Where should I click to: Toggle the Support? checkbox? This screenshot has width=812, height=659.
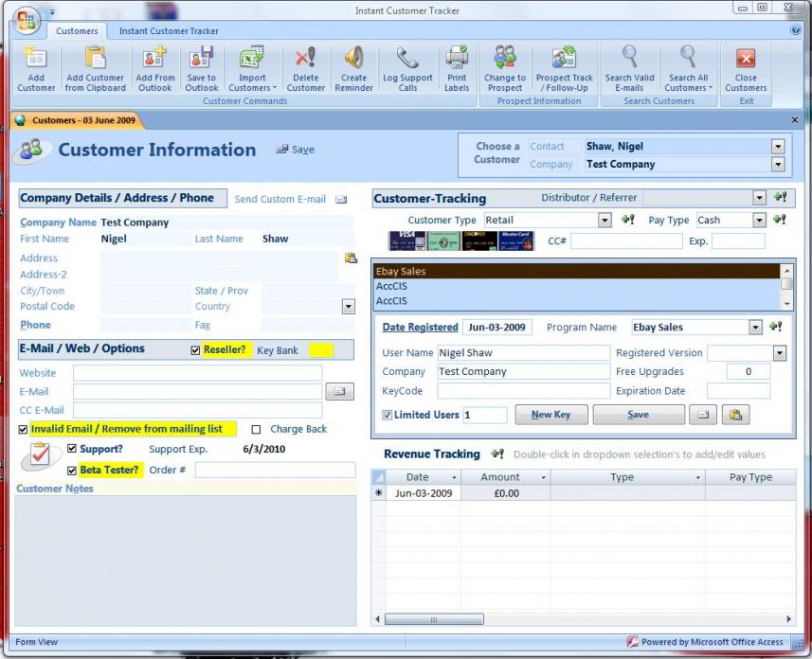[72, 448]
